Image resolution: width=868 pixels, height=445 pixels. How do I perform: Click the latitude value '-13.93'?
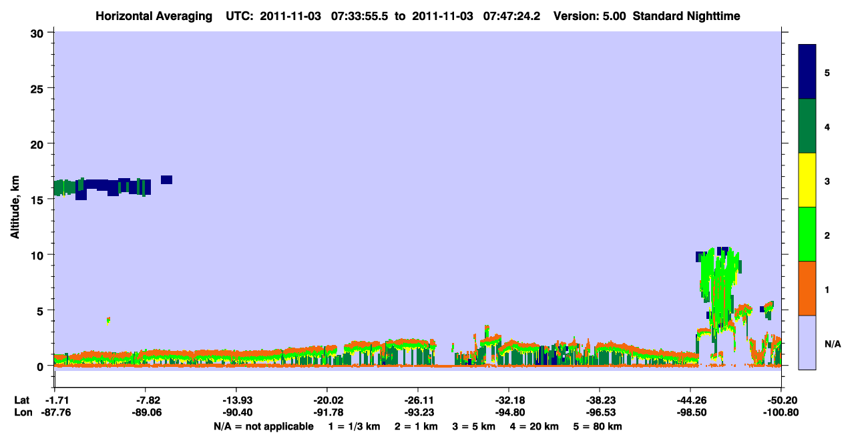click(x=236, y=400)
